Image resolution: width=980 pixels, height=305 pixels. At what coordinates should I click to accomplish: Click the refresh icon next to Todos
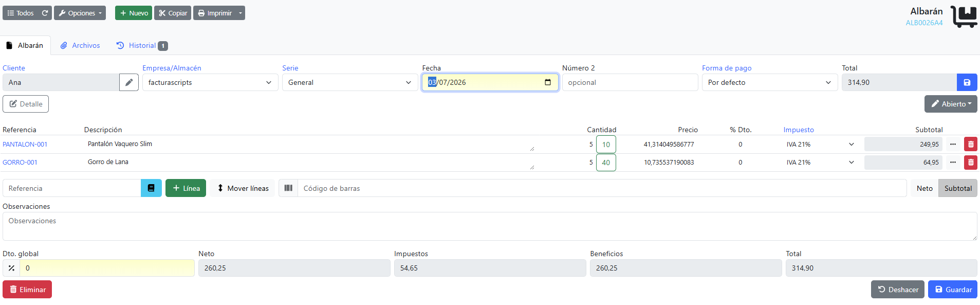45,13
